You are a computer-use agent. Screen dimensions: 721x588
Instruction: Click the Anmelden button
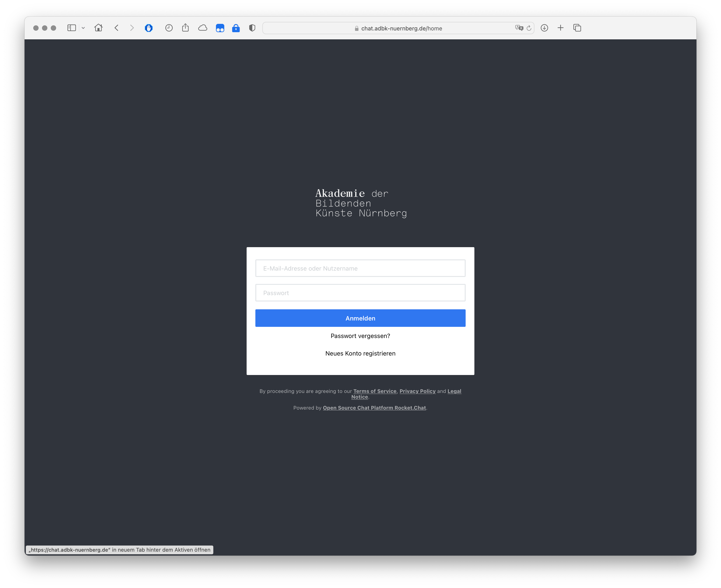360,318
